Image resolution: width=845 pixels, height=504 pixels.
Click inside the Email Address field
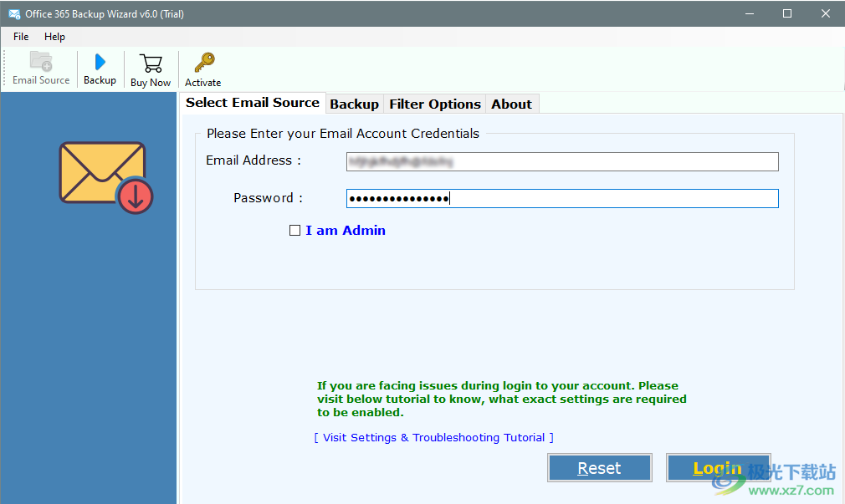pos(561,161)
